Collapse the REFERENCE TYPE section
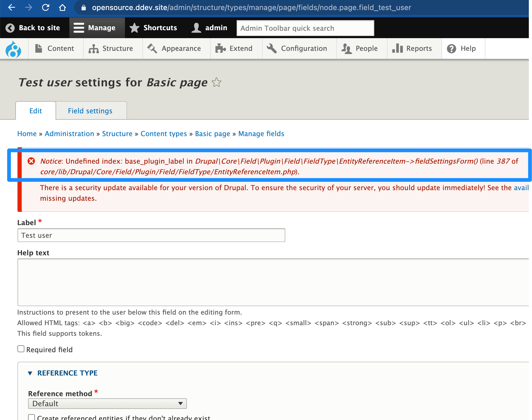 67,373
